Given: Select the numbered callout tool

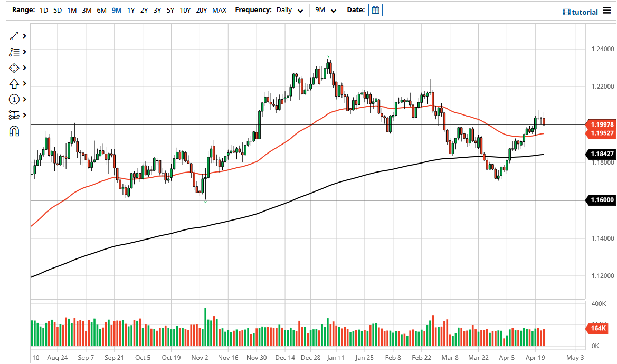Looking at the screenshot, I should point(14,99).
